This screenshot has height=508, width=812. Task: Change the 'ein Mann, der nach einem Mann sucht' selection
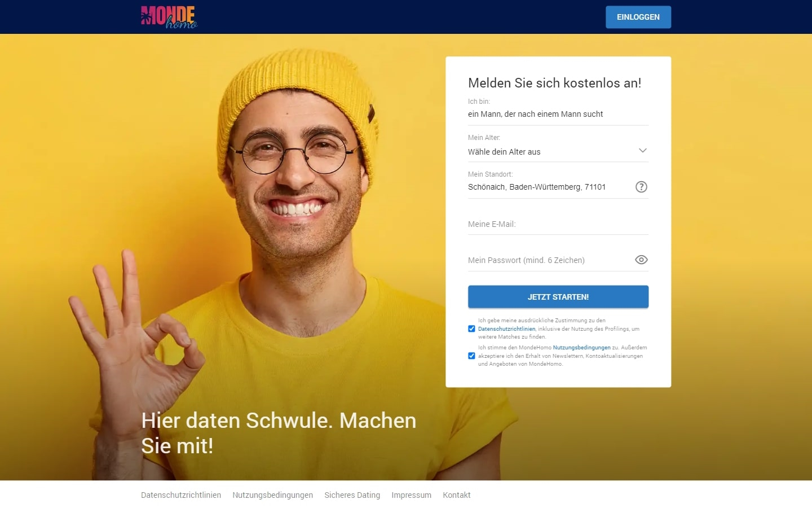point(558,114)
